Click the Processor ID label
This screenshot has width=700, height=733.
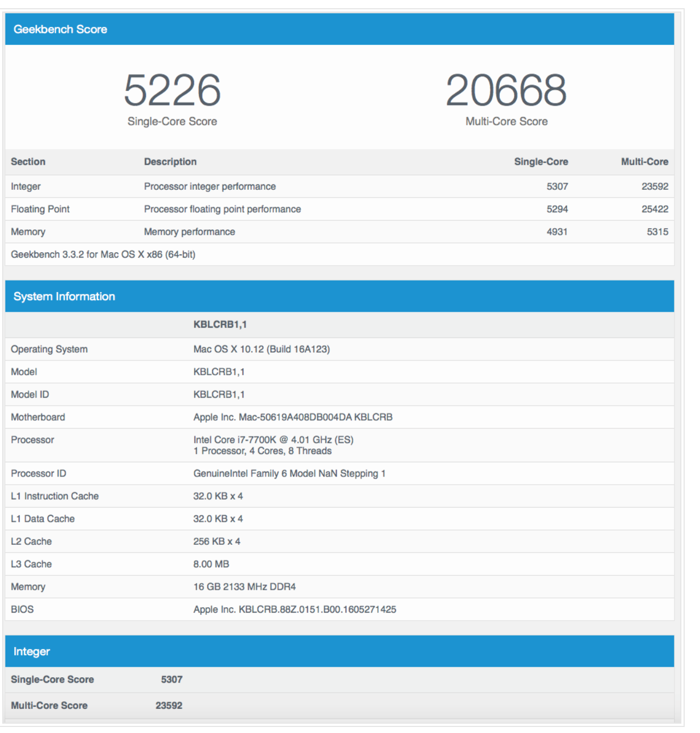(x=38, y=474)
